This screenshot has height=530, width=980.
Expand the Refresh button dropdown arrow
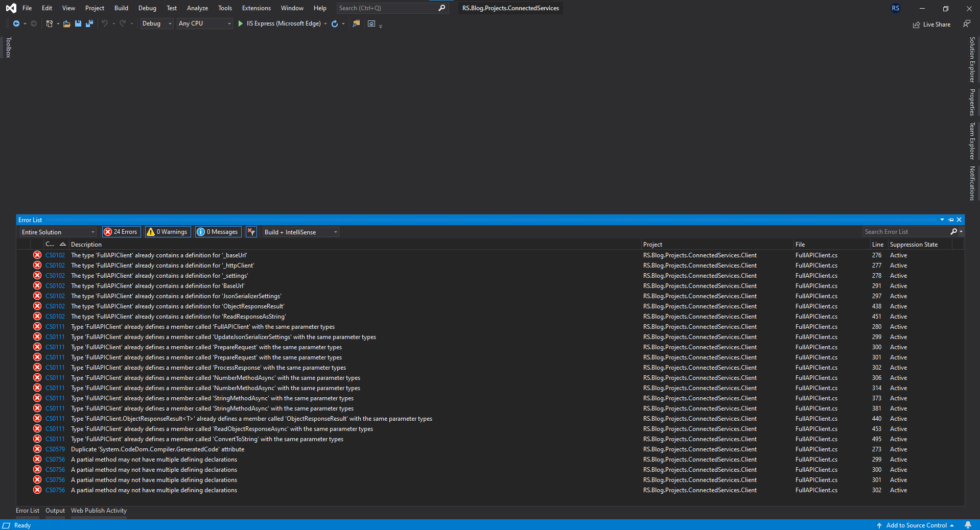coord(343,23)
